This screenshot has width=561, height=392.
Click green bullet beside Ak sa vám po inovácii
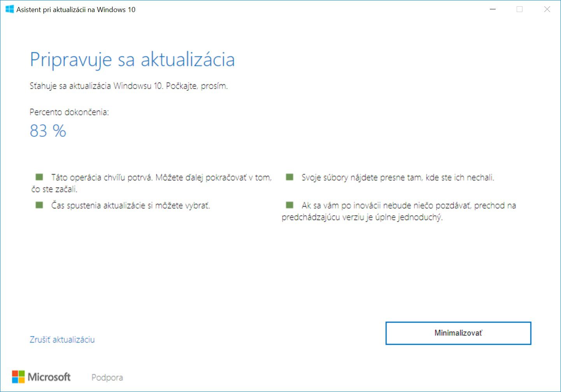tap(289, 205)
